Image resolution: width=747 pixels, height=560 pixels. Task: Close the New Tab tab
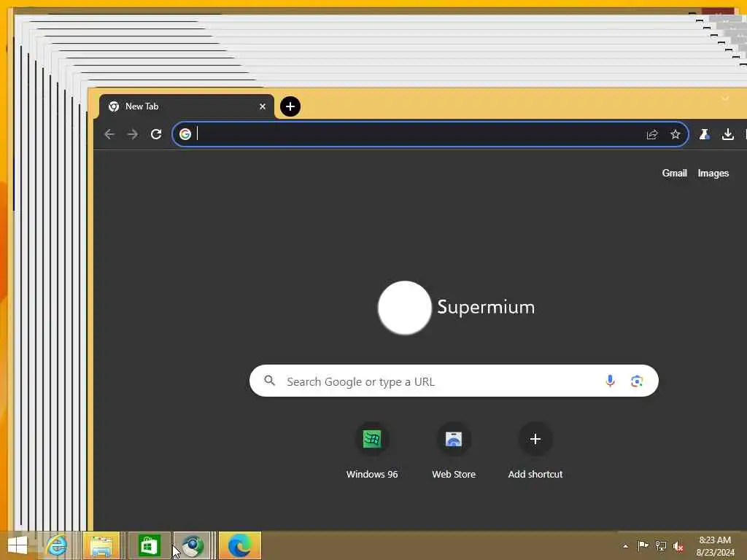tap(263, 106)
